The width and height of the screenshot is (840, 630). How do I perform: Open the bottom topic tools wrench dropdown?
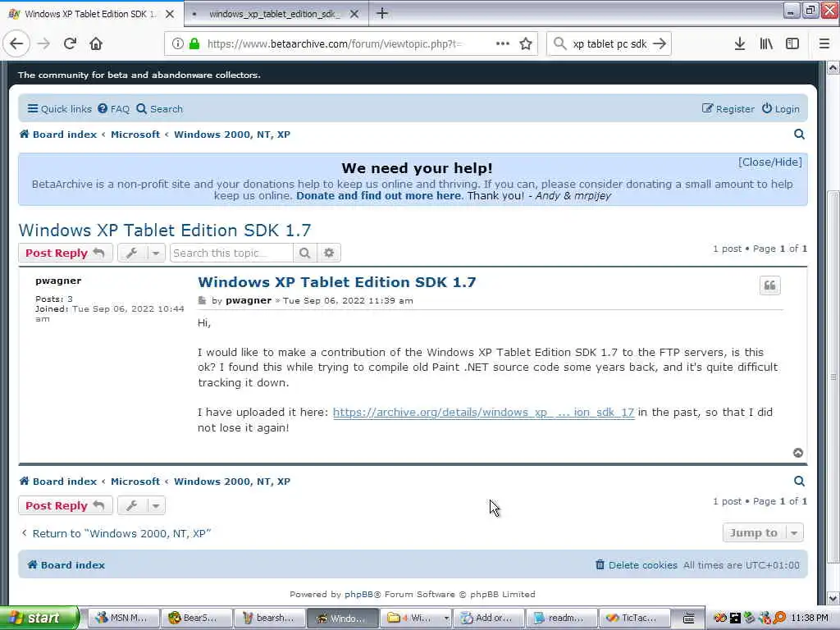pos(141,505)
